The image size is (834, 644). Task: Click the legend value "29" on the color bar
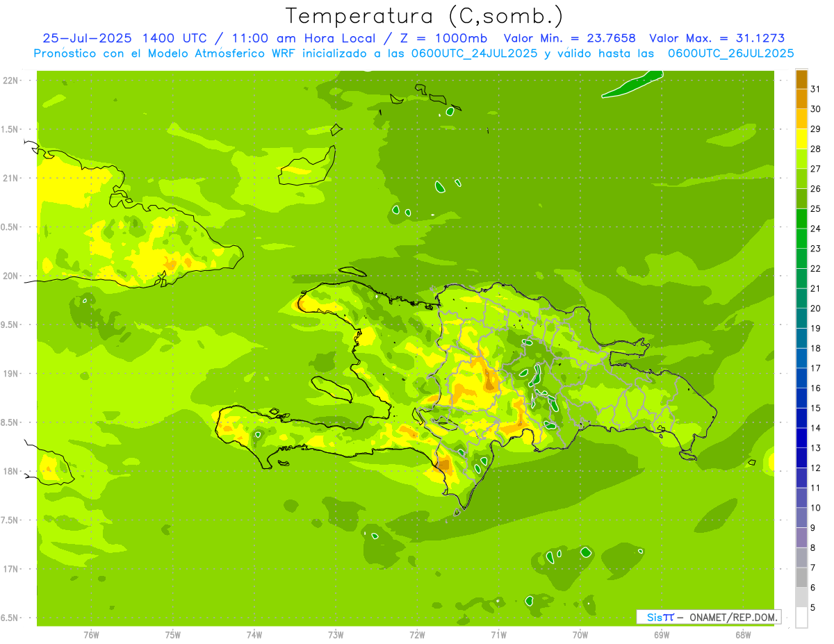click(x=816, y=129)
